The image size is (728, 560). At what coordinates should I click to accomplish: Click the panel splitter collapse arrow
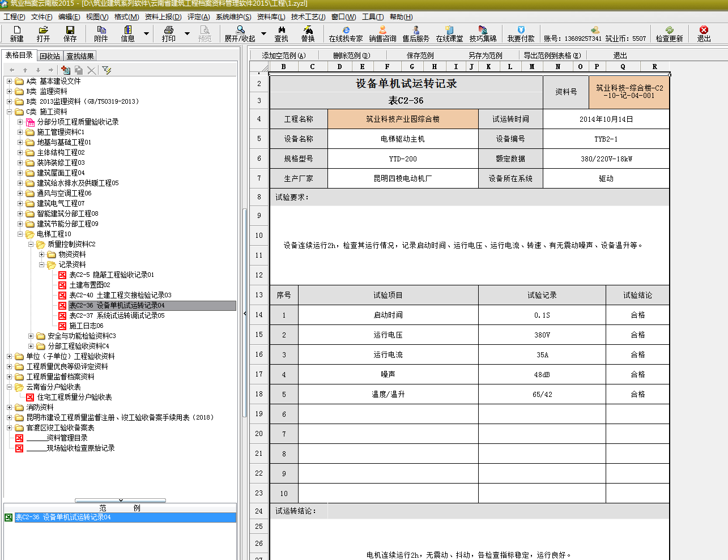(245, 313)
